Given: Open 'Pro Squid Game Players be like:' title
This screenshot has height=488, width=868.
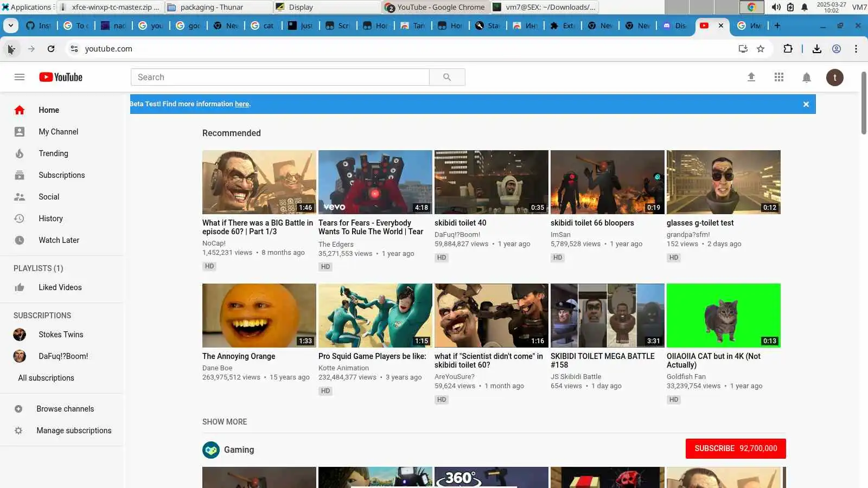Looking at the screenshot, I should [x=372, y=356].
